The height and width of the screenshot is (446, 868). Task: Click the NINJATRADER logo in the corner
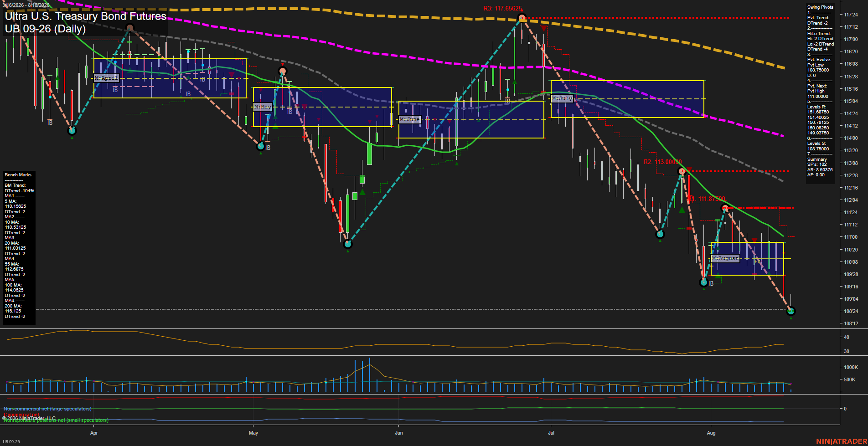coord(842,441)
